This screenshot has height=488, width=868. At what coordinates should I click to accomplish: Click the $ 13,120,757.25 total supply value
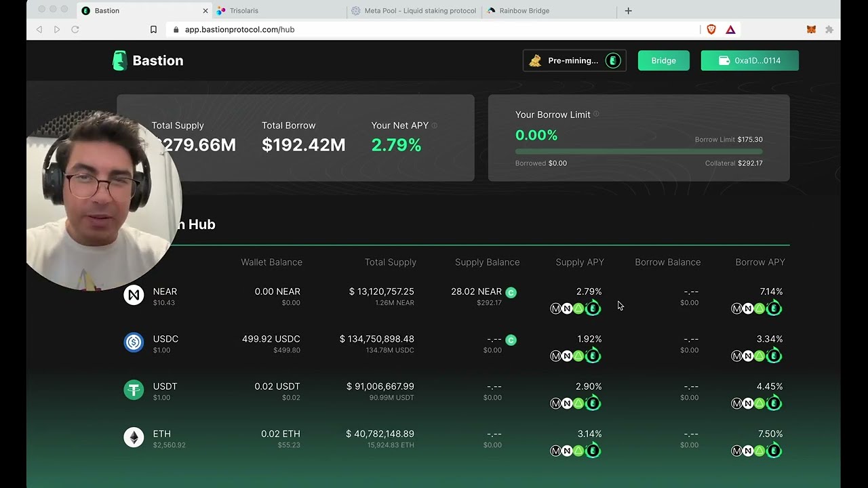[381, 291]
